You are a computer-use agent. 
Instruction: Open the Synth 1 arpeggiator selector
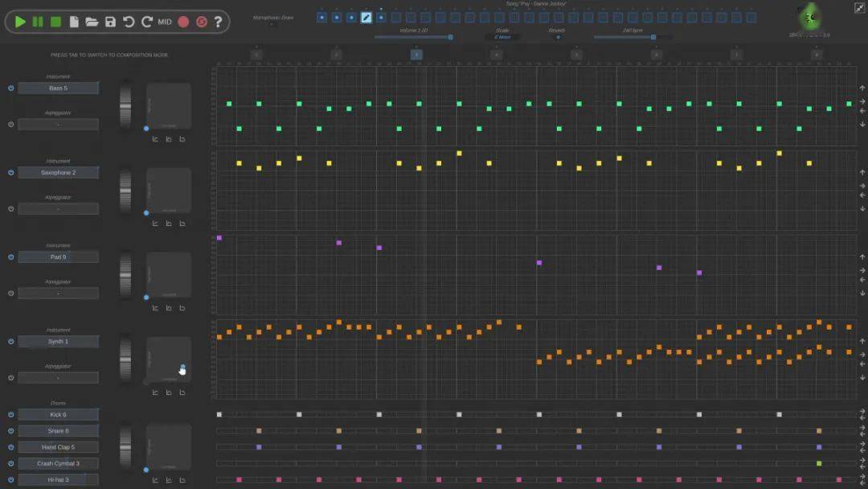tap(58, 378)
